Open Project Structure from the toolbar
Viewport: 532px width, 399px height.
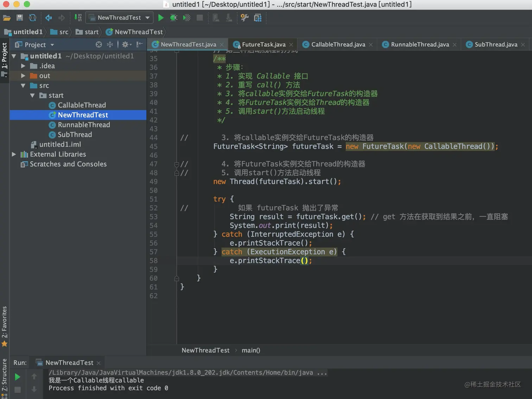[x=258, y=18]
